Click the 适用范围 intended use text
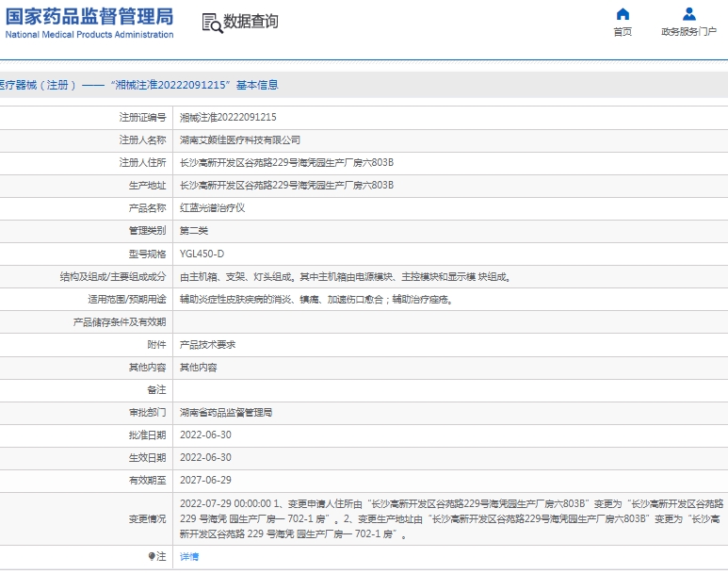This screenshot has width=728, height=574. click(316, 300)
